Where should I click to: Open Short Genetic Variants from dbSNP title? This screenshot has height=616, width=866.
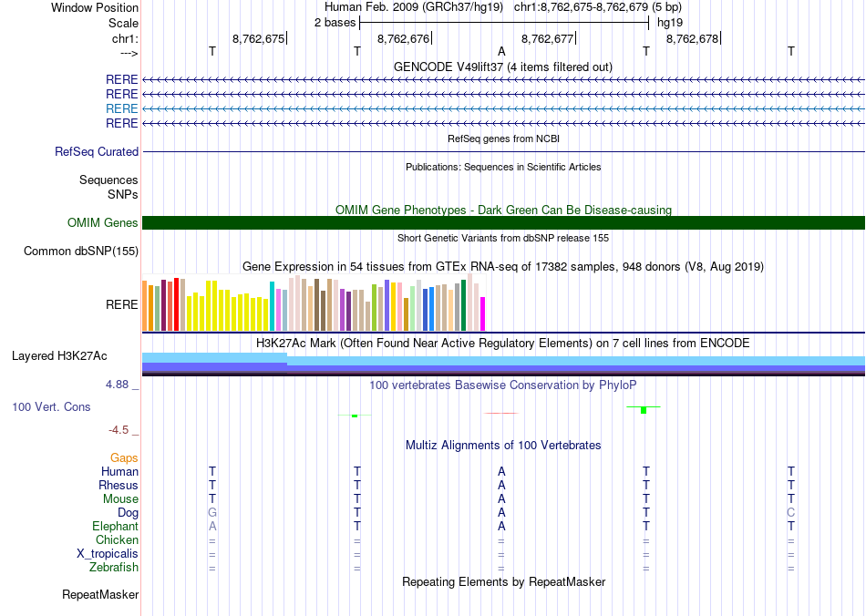503,238
